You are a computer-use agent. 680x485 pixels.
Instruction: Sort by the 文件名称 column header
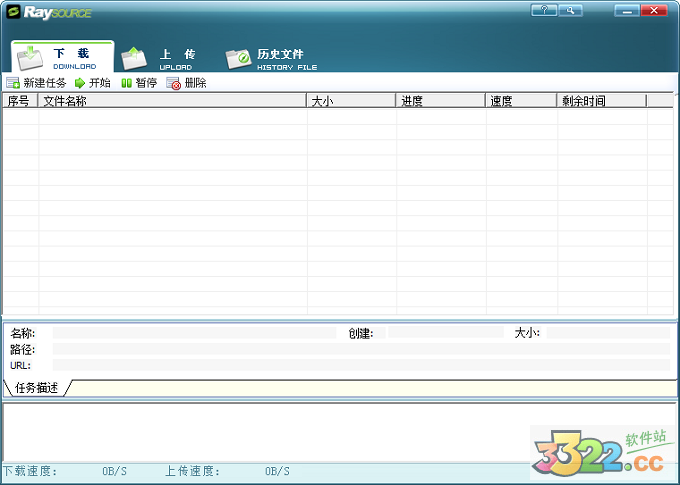click(170, 101)
